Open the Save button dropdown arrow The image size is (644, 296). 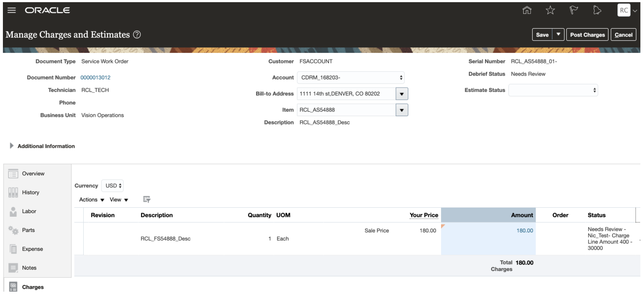click(558, 34)
